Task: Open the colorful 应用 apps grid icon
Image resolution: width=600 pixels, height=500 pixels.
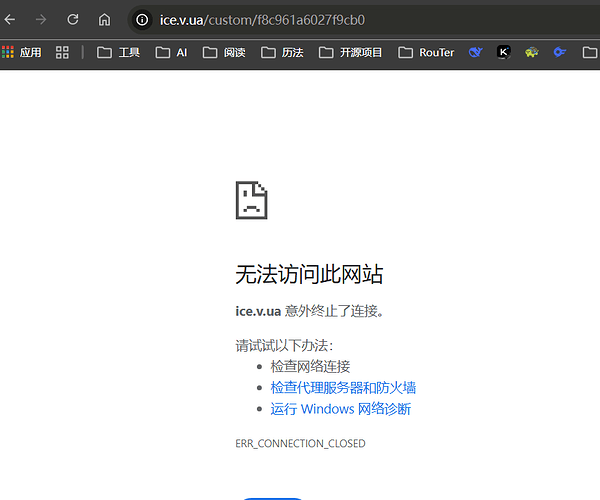Action: [8, 52]
